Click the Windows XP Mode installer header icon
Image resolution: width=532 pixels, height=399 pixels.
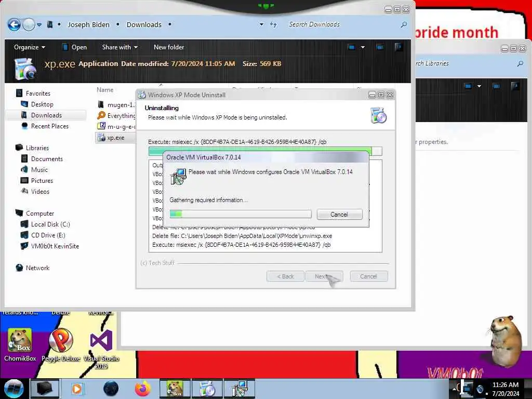pos(379,115)
